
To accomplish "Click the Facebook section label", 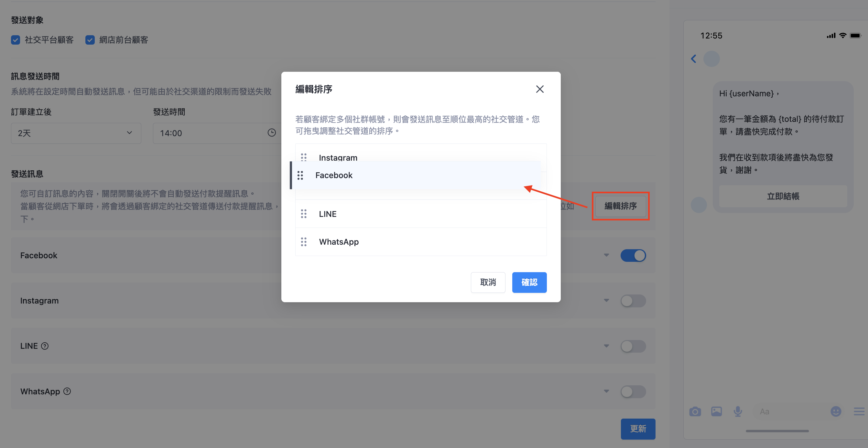I will (x=39, y=255).
